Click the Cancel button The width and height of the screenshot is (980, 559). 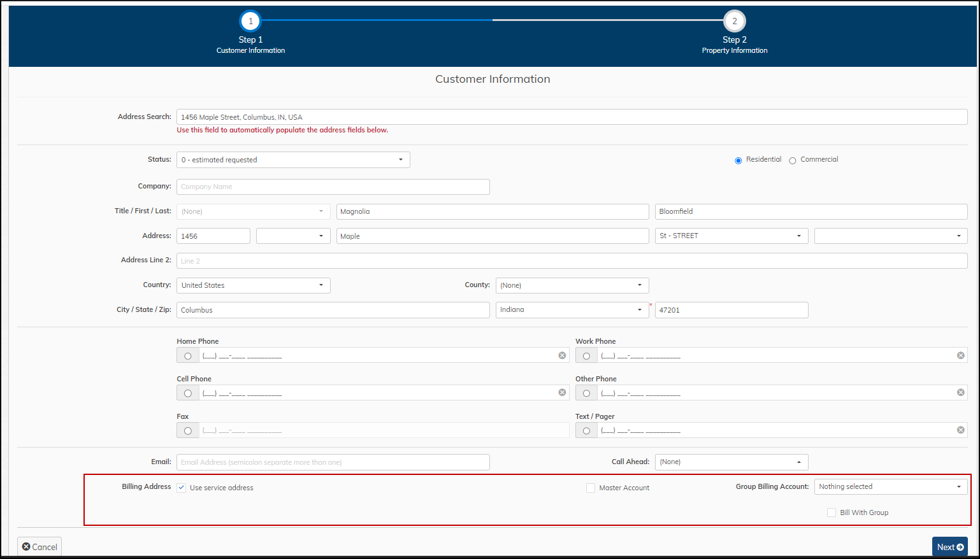coord(40,547)
